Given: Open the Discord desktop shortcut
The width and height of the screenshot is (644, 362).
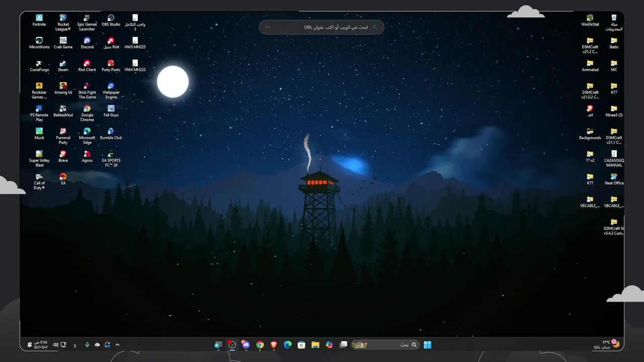Looking at the screenshot, I should [x=87, y=43].
